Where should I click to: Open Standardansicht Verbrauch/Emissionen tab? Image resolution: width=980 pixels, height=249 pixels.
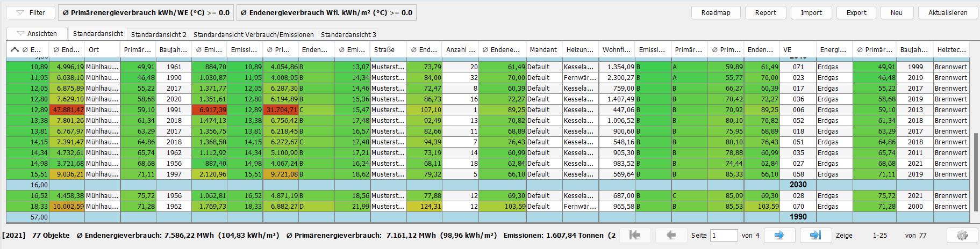[x=253, y=34]
